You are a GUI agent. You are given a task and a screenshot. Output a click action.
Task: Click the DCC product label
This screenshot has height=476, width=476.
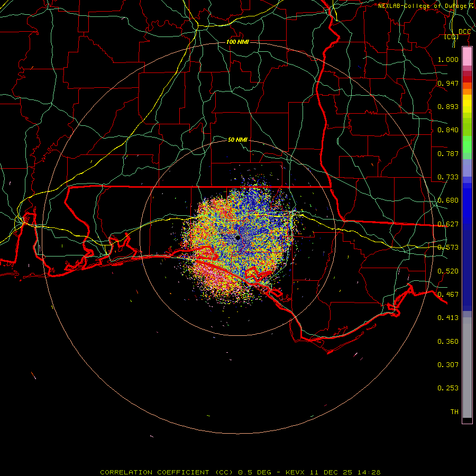tap(464, 32)
